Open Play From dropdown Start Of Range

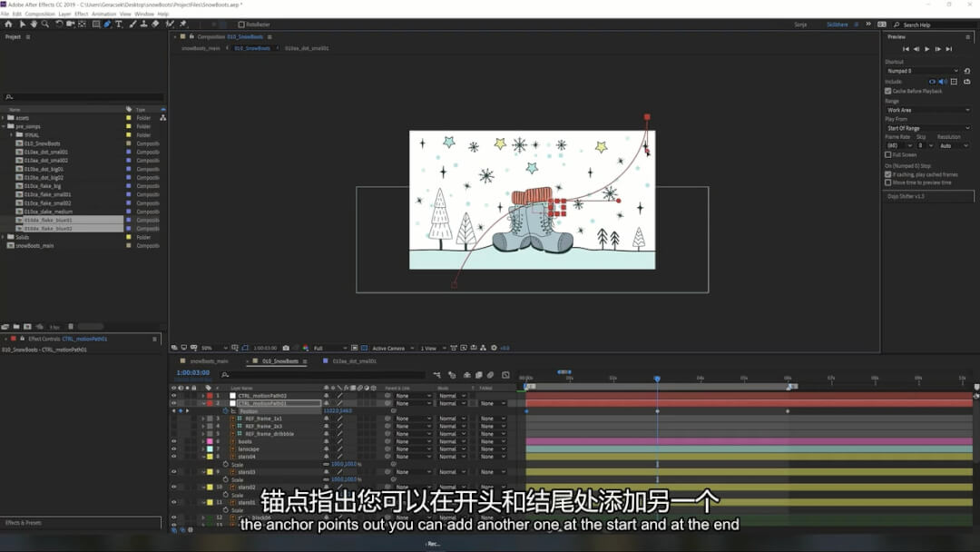coord(927,128)
